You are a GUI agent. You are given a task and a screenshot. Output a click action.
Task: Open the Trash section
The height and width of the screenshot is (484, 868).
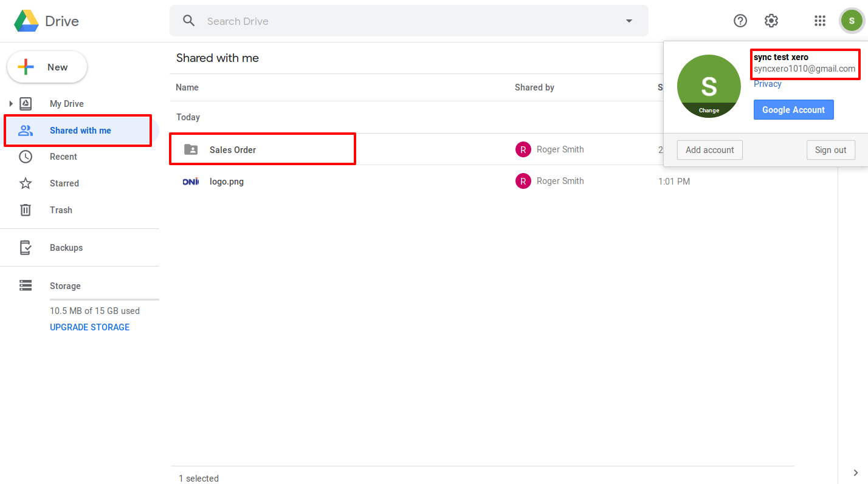(x=61, y=210)
